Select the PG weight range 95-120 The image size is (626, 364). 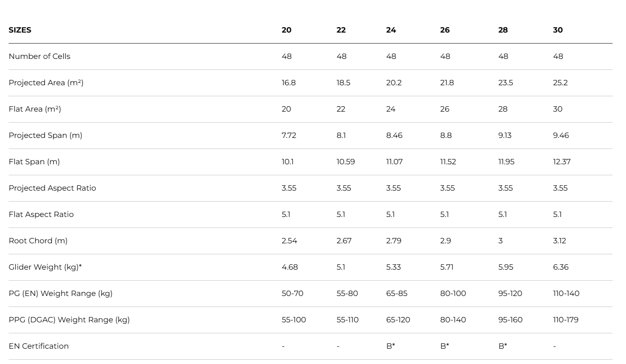(510, 293)
